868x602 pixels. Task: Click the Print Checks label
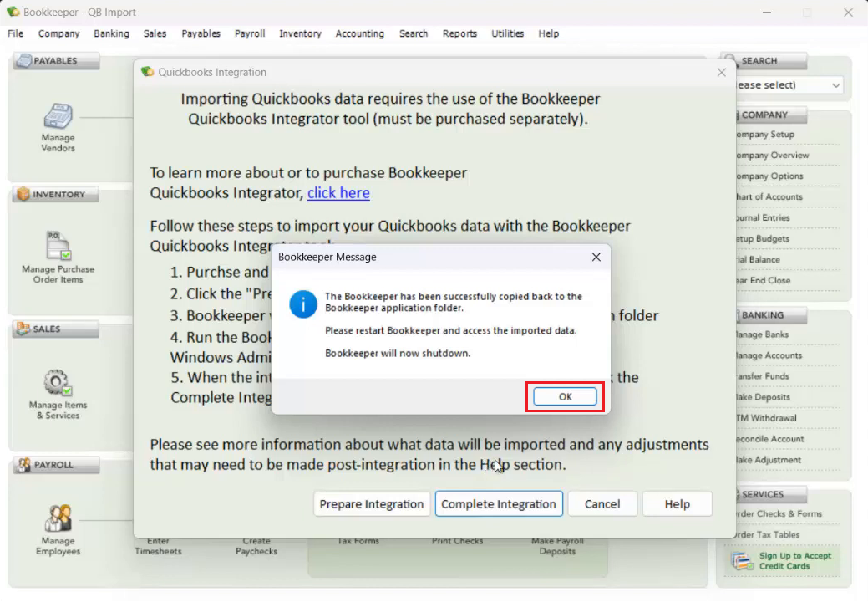[457, 542]
